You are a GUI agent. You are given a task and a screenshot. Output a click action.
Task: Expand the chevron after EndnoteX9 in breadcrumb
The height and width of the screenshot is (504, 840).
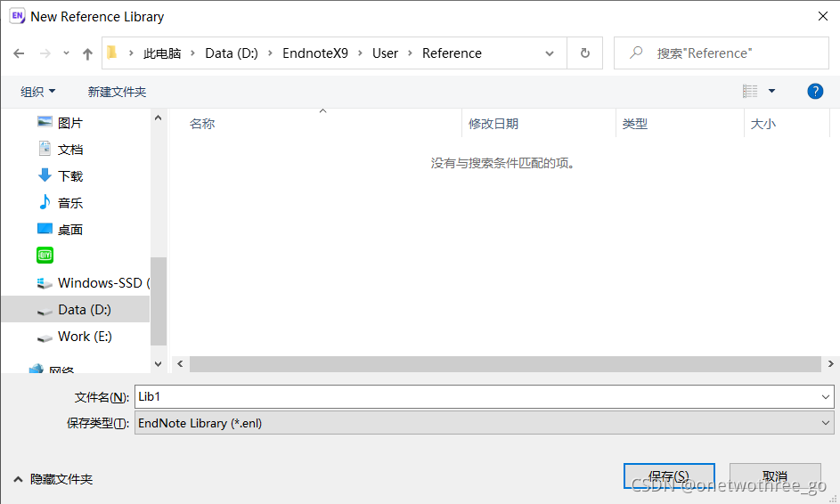tap(360, 53)
